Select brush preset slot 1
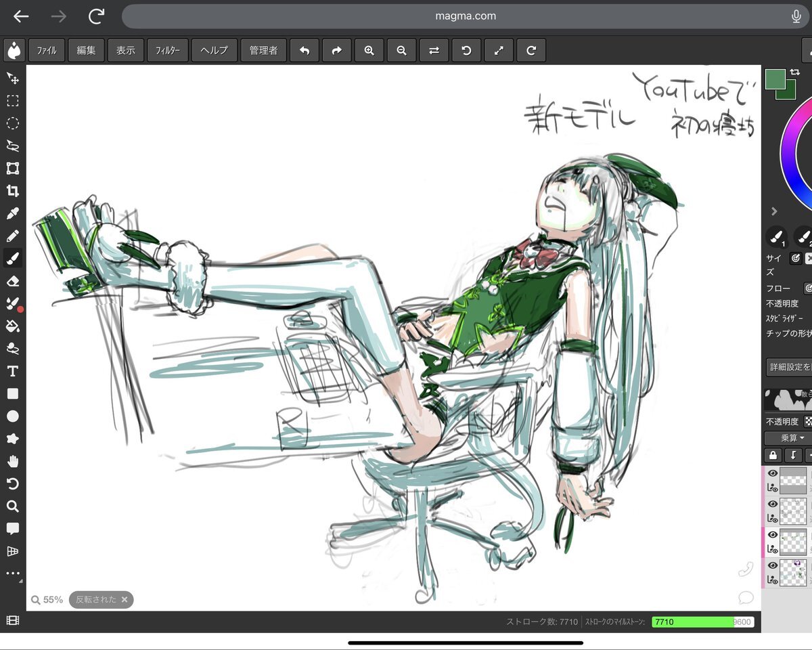 click(776, 237)
